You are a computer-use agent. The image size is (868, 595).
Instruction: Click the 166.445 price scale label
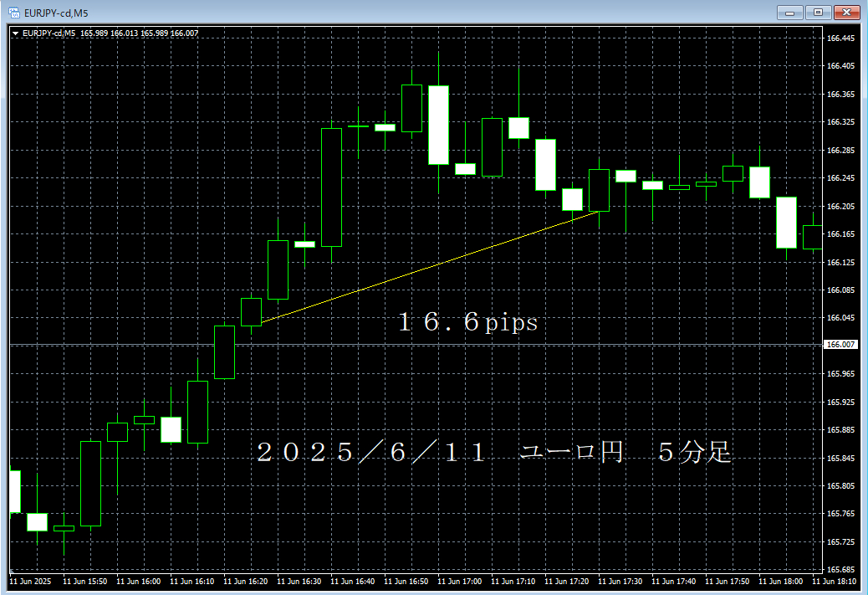(840, 38)
